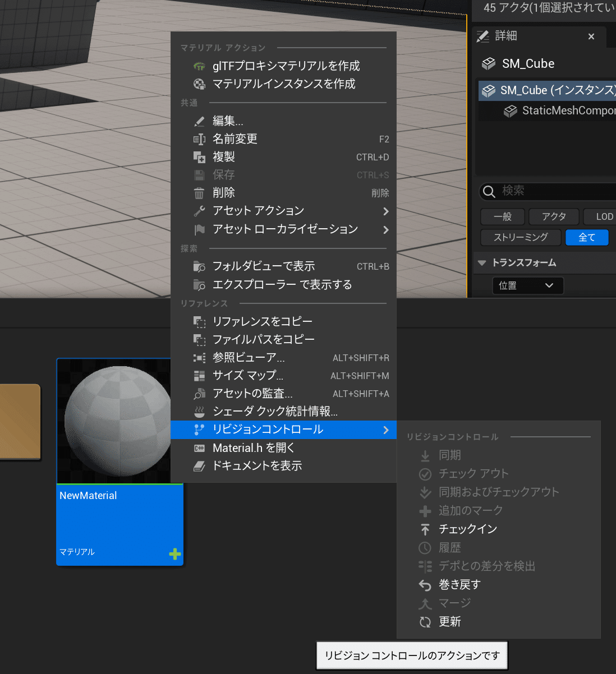Viewport: 616px width, 674px height.
Task: Click the explorer icon beside エクスプローラー で表示する
Action: click(199, 285)
